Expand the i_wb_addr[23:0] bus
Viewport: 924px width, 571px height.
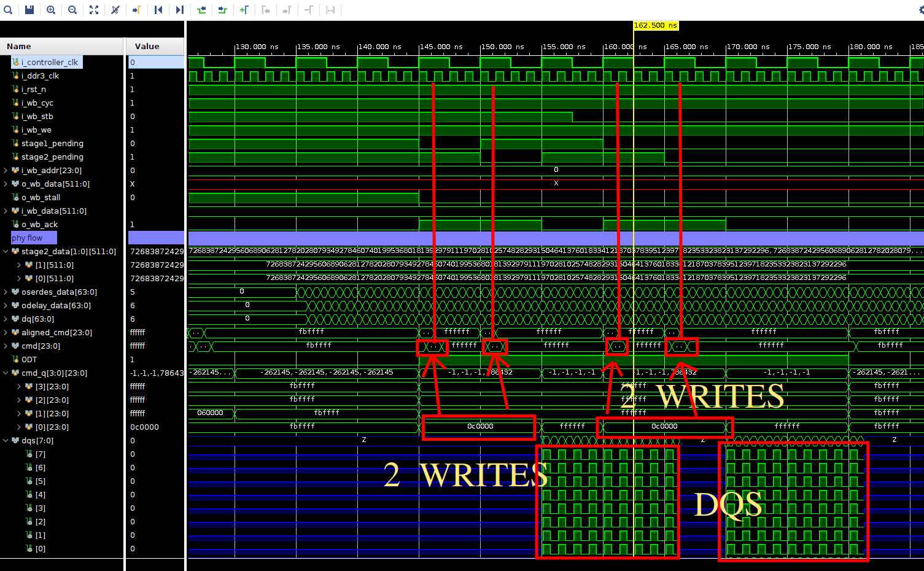6,171
